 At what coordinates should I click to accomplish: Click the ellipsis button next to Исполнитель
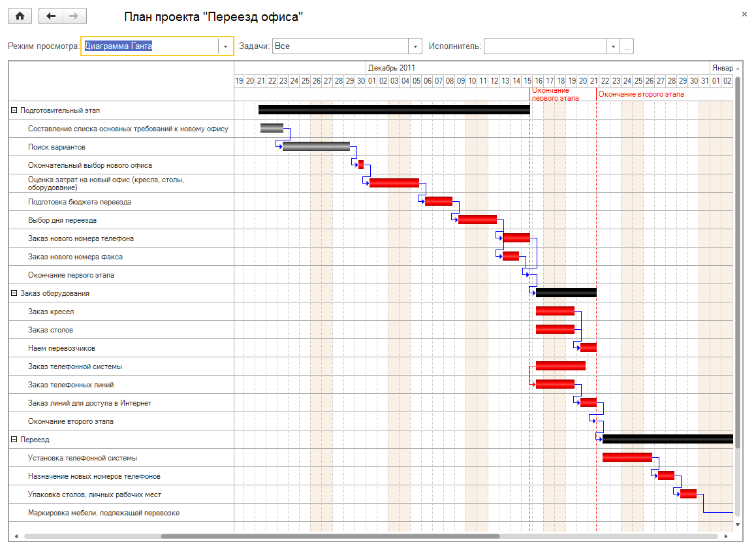(x=627, y=46)
